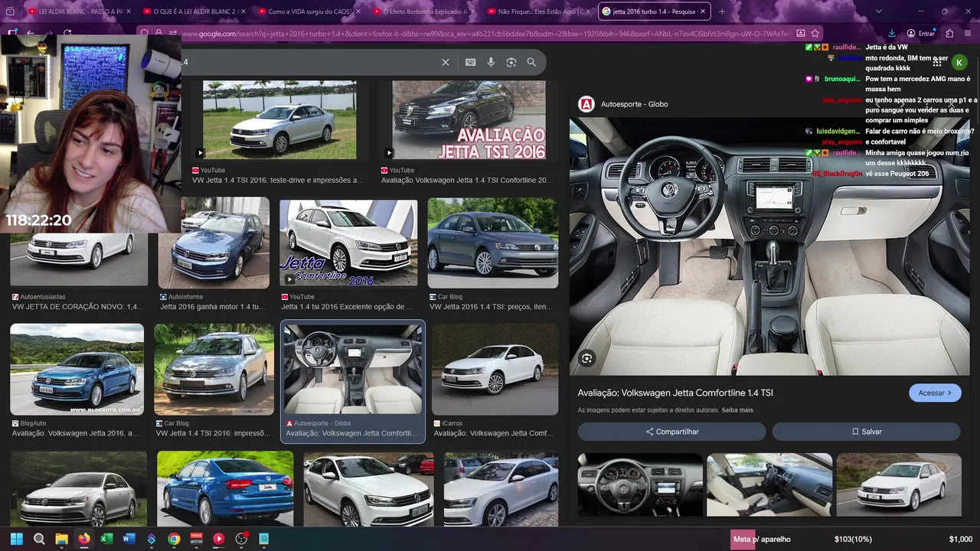The height and width of the screenshot is (551, 980).
Task: Reload the current page
Action: [x=67, y=33]
